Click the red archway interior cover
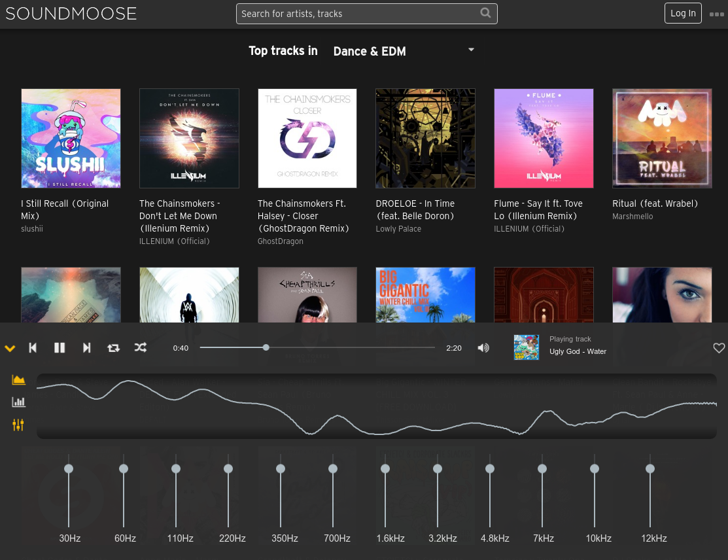This screenshot has height=560, width=728. point(544,295)
